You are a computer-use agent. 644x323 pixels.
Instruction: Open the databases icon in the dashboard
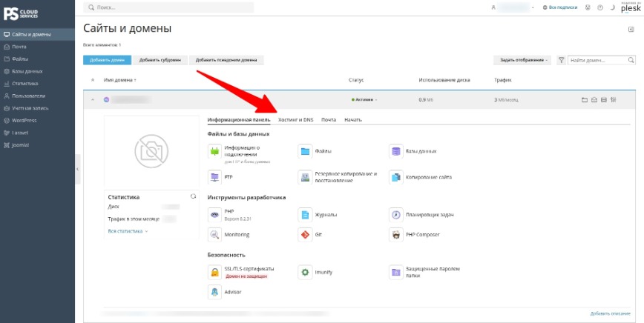click(396, 151)
